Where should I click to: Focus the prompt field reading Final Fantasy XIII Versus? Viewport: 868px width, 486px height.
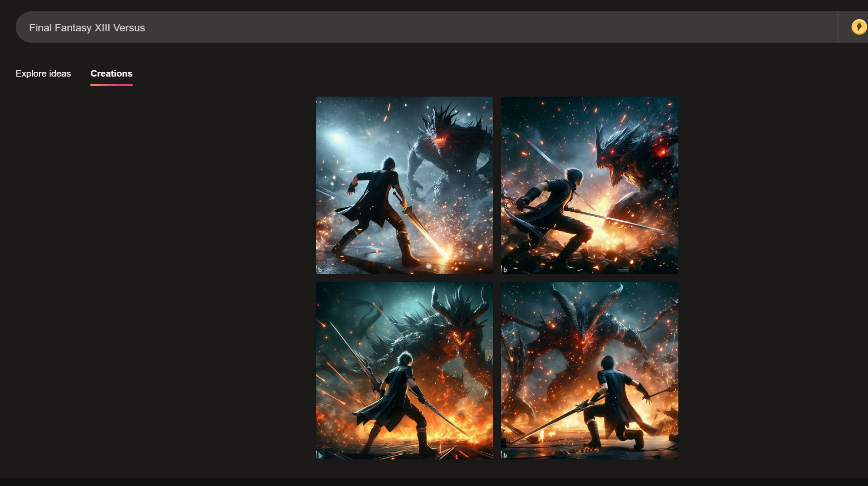(426, 27)
